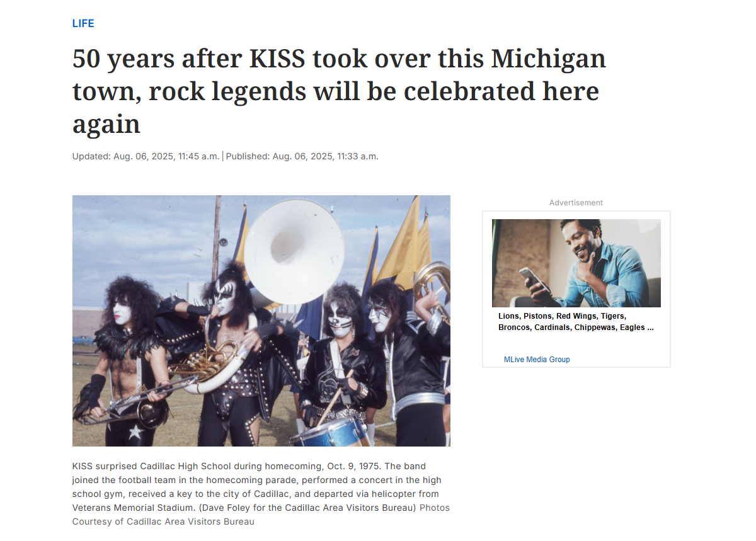Click the Photos Courtesy of Cadillac credit

coord(261,515)
